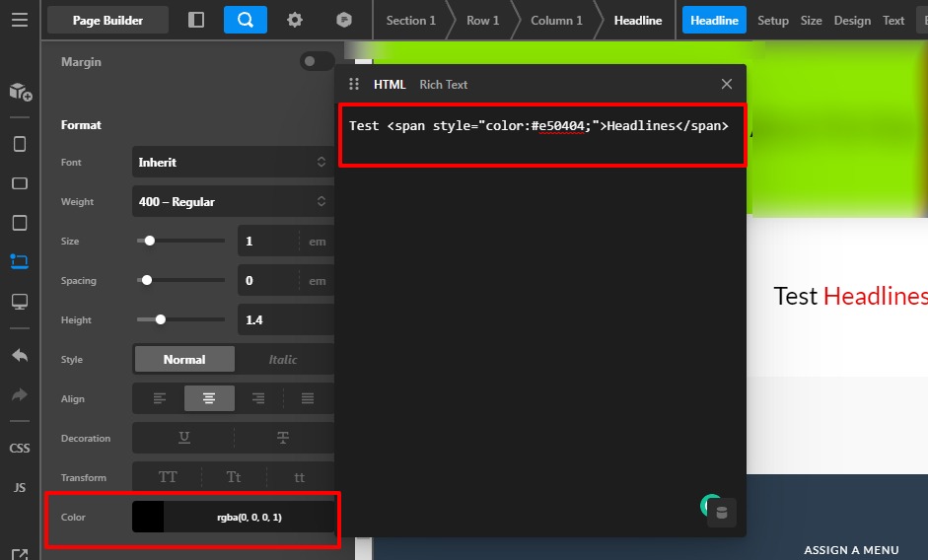928x560 pixels.
Task: Click the rgba(0, 0, 0, 1) color field
Action: click(x=250, y=517)
